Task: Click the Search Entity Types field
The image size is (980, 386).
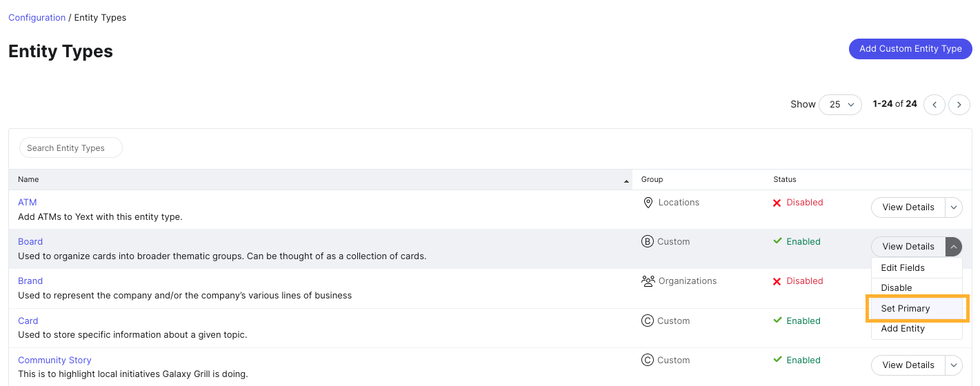Action: 71,148
